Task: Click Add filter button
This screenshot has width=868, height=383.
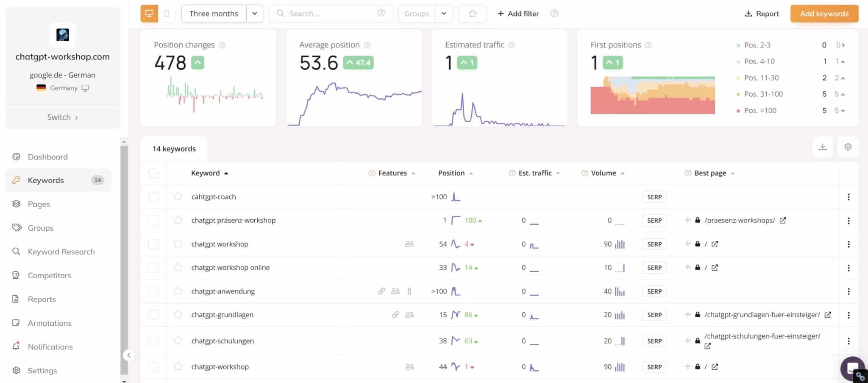Action: [518, 14]
